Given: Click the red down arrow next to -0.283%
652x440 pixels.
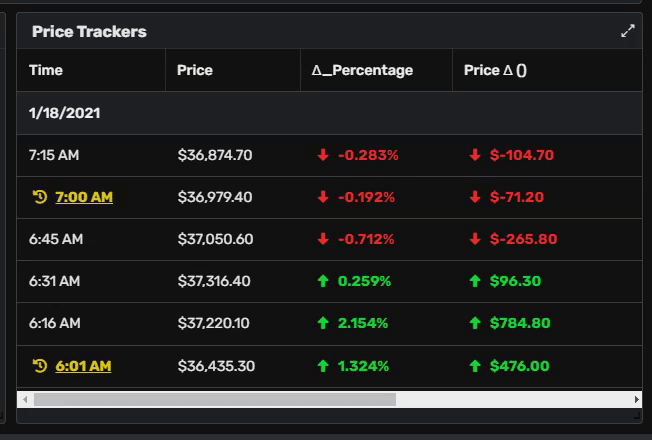Looking at the screenshot, I should [x=323, y=155].
